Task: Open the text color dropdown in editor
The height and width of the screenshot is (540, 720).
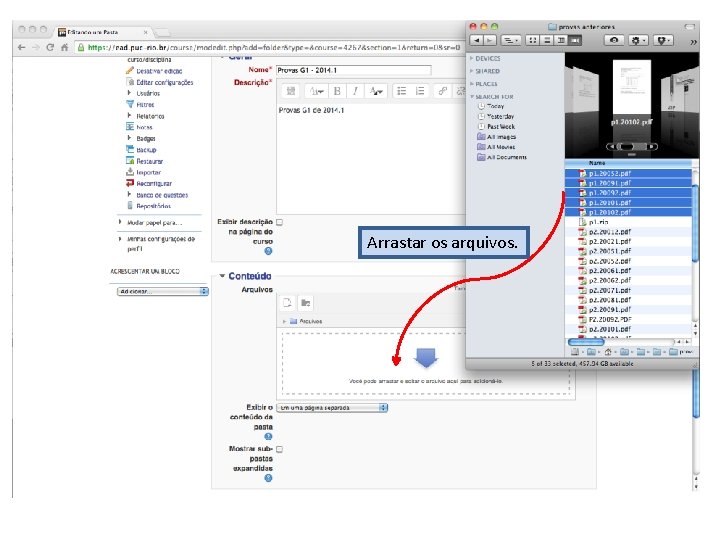Action: point(376,91)
